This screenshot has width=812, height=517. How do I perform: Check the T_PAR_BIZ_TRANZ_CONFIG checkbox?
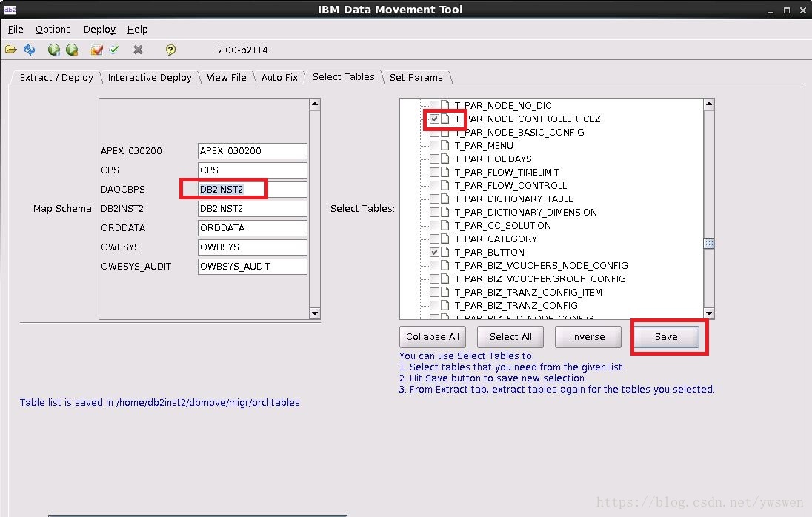click(x=434, y=305)
